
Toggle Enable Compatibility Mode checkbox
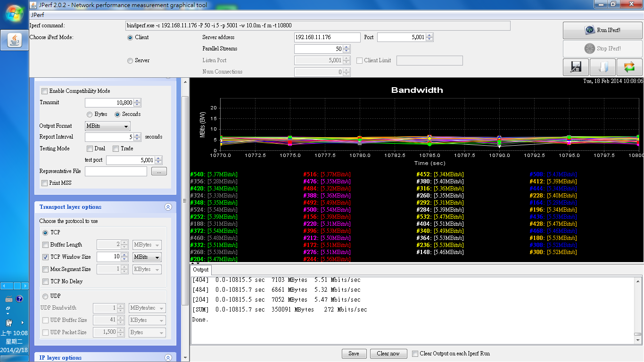(x=45, y=91)
